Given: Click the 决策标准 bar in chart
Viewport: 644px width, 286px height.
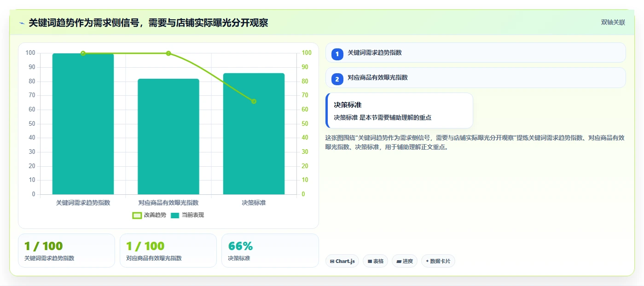Looking at the screenshot, I should pyautogui.click(x=254, y=134).
